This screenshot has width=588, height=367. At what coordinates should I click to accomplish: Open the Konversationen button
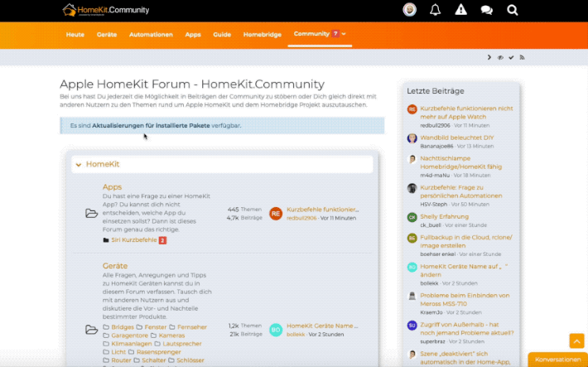(557, 360)
